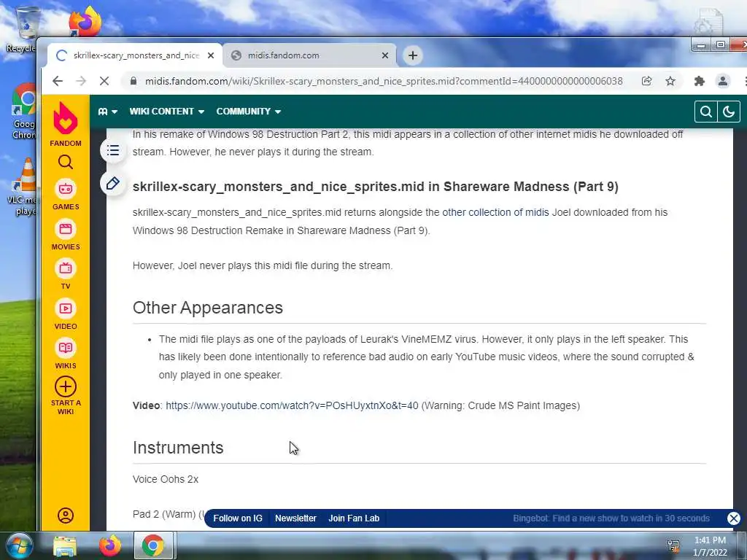Click the 'Other Appearances' heading

(x=208, y=308)
